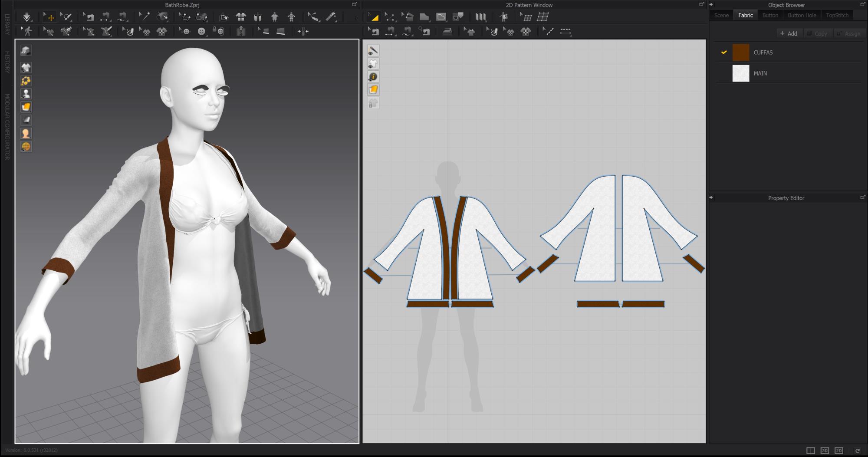Click the pleats fold tool in 2D toolbar
This screenshot has height=457, width=868.
480,17
